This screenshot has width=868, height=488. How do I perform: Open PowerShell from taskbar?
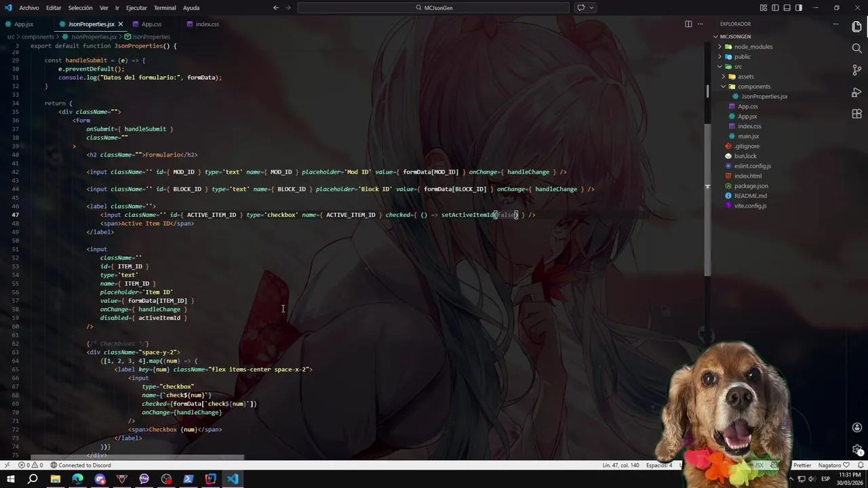click(189, 479)
